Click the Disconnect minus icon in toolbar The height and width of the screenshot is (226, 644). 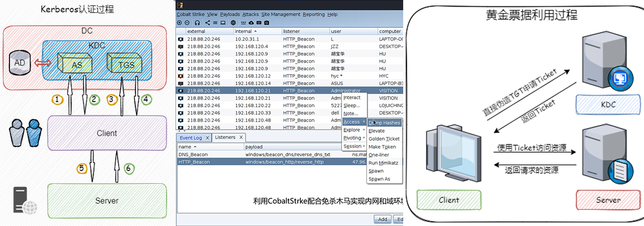pos(187,23)
